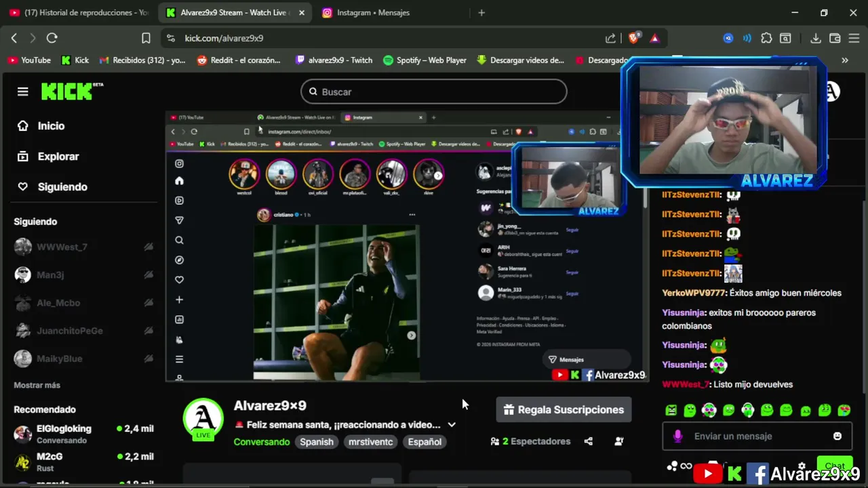868x488 pixels.
Task: Insert the angry green emote
Action: click(x=671, y=410)
